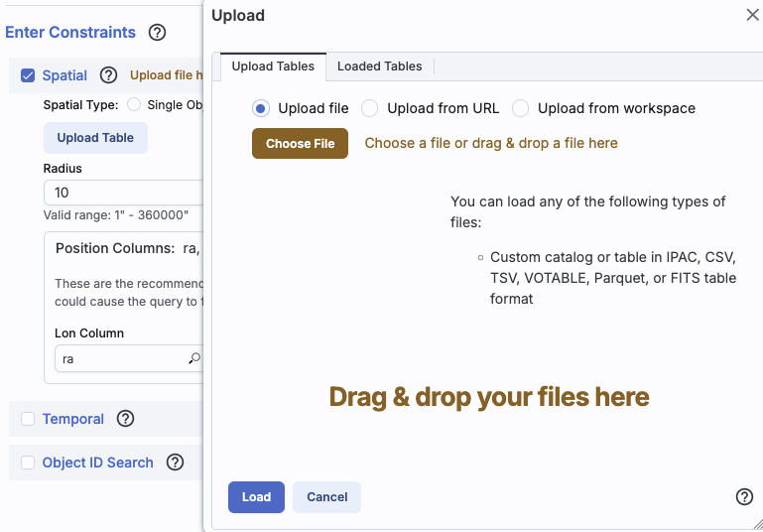The image size is (763, 532).
Task: Cancel the upload dialog
Action: tap(326, 497)
